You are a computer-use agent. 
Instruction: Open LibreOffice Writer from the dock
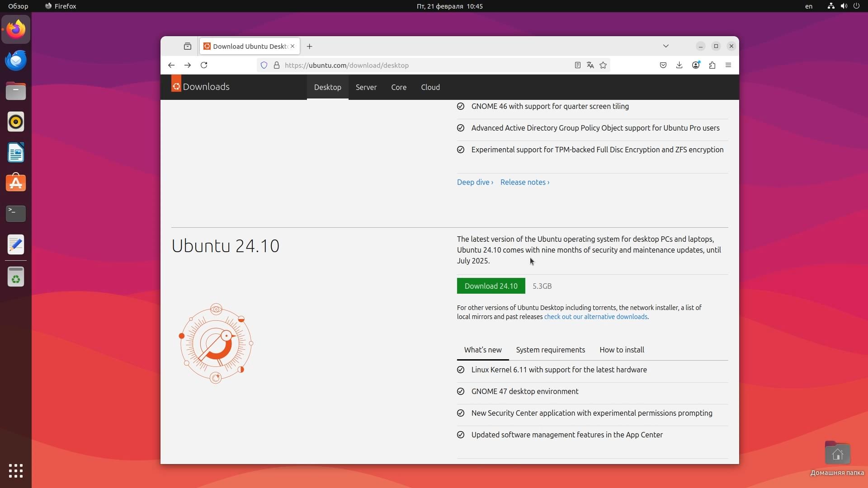16,152
